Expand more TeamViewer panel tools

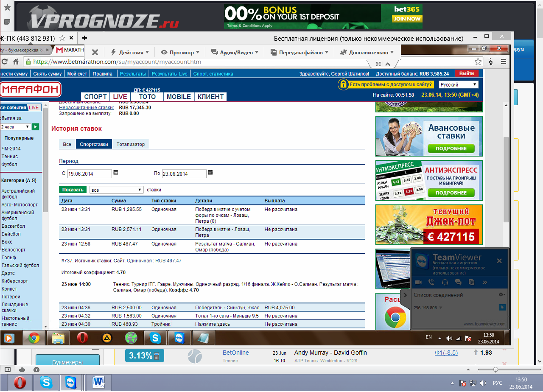point(485,282)
